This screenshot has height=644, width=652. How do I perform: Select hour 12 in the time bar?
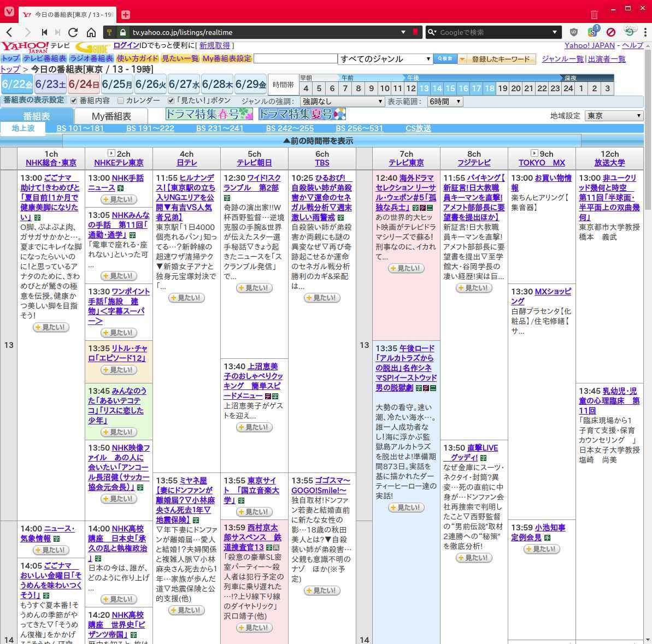pos(411,88)
